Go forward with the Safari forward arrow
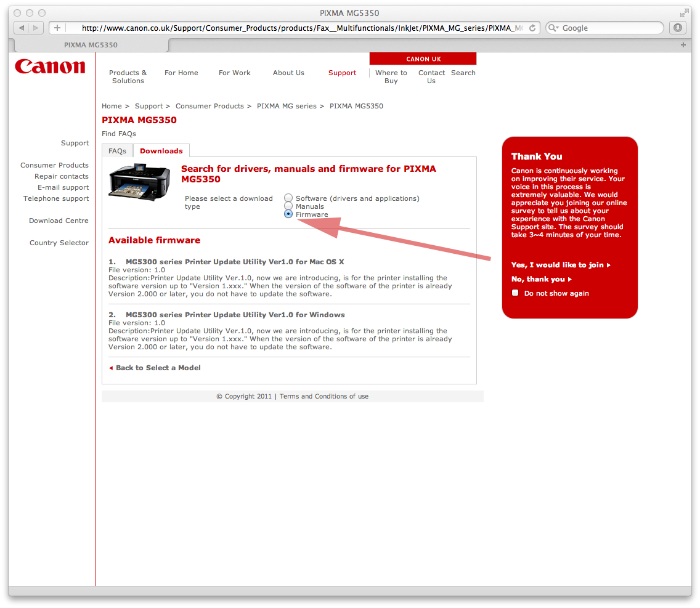This screenshot has width=700, height=608. (x=36, y=28)
